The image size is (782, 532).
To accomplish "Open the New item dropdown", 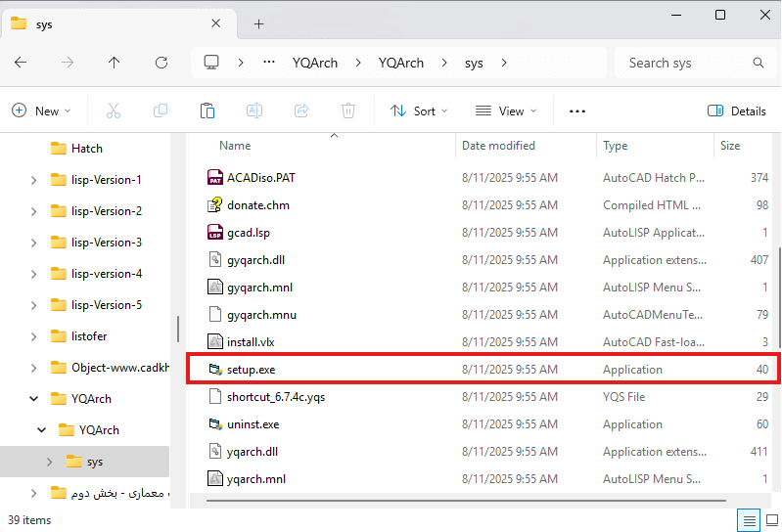I will pyautogui.click(x=41, y=111).
